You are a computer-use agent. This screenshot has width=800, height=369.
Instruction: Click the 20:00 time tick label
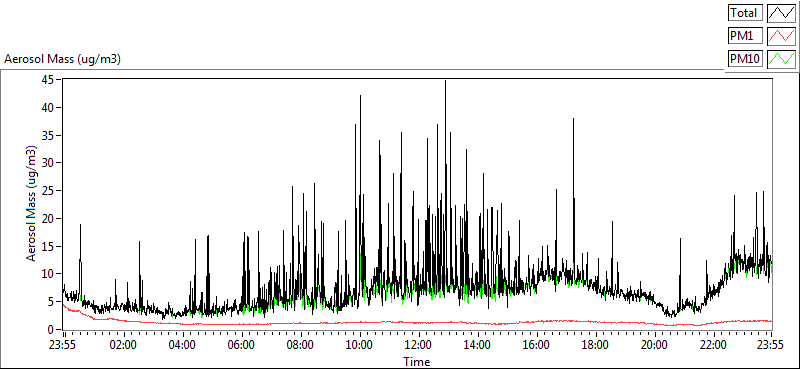(655, 344)
